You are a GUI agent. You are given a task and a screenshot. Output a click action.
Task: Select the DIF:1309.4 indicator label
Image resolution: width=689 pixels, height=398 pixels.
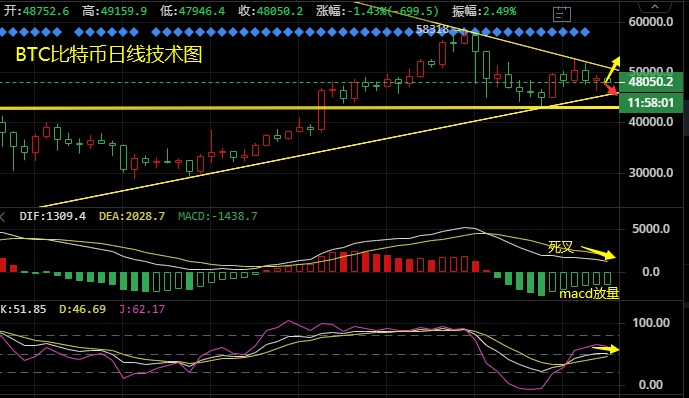[53, 216]
